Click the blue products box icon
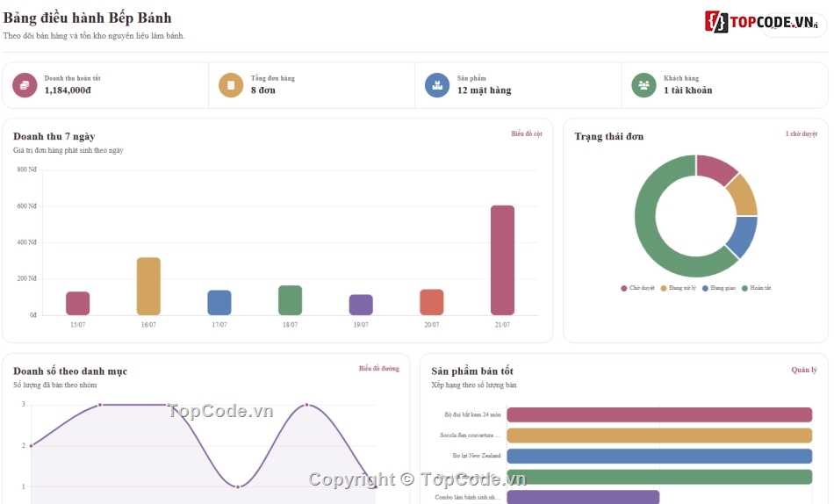Image resolution: width=834 pixels, height=504 pixels. 437,85
